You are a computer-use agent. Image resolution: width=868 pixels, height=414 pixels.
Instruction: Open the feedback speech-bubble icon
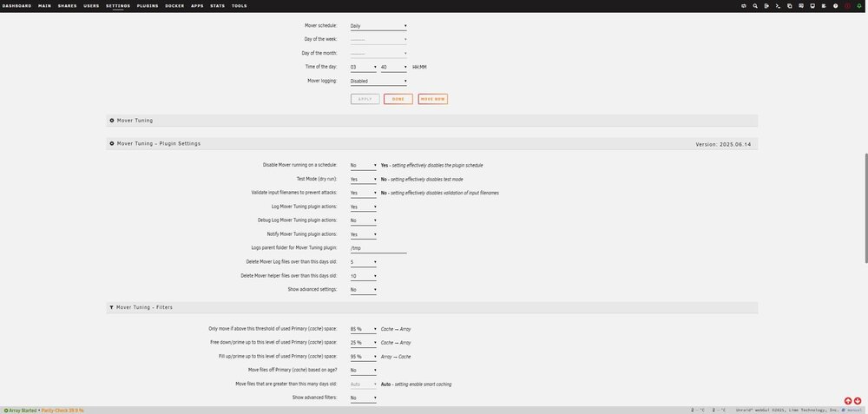pyautogui.click(x=801, y=6)
